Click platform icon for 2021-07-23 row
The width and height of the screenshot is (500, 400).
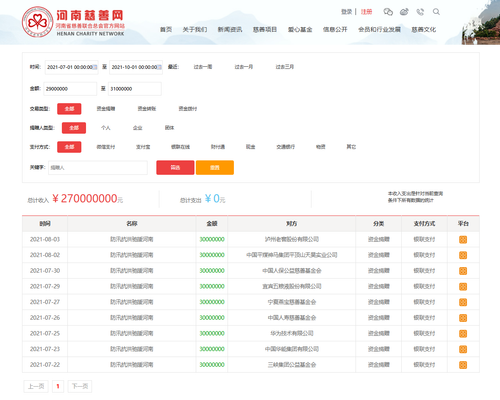point(463,349)
